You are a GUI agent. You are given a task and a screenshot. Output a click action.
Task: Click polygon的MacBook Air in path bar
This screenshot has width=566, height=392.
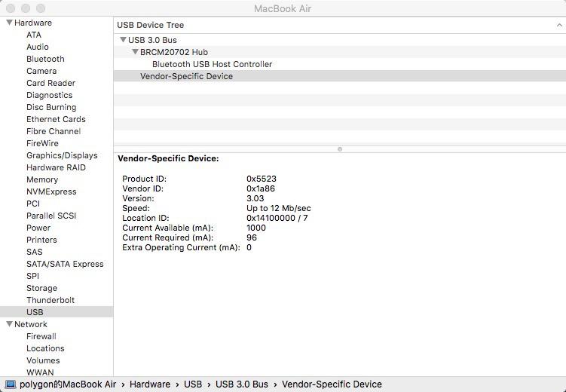pyautogui.click(x=68, y=384)
